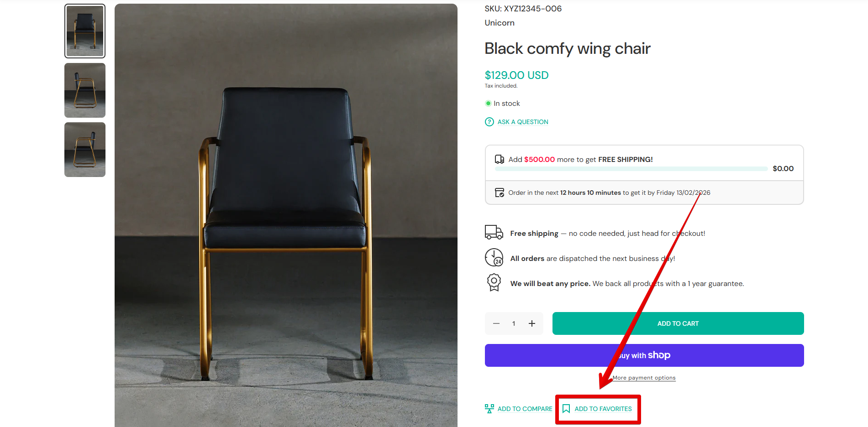Click the quantity number field
This screenshot has height=427, width=868.
(514, 323)
